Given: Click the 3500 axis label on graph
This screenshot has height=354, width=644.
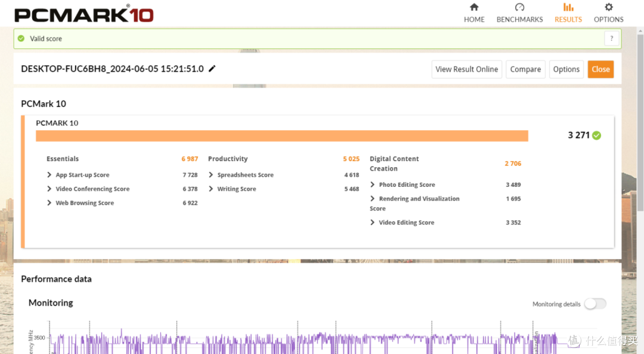Looking at the screenshot, I should tap(39, 337).
